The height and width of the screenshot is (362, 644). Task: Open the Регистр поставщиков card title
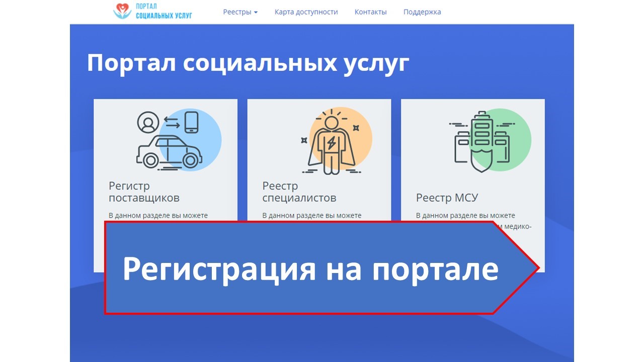pyautogui.click(x=144, y=192)
